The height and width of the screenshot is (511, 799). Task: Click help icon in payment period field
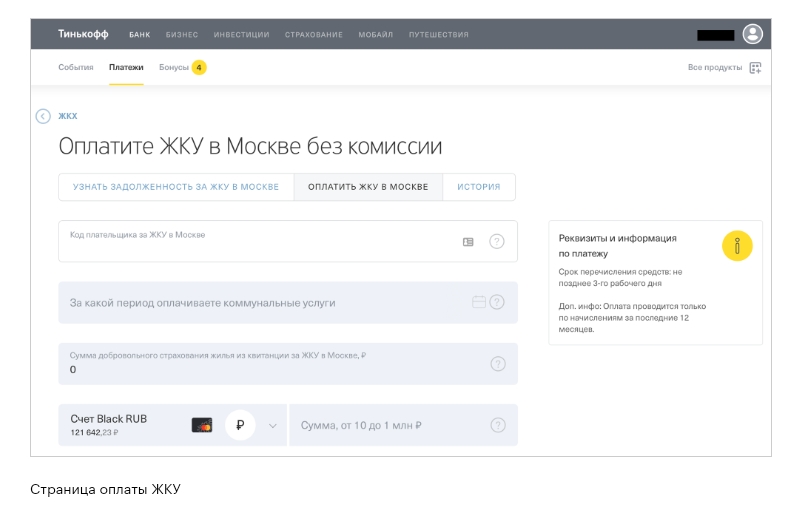[497, 302]
